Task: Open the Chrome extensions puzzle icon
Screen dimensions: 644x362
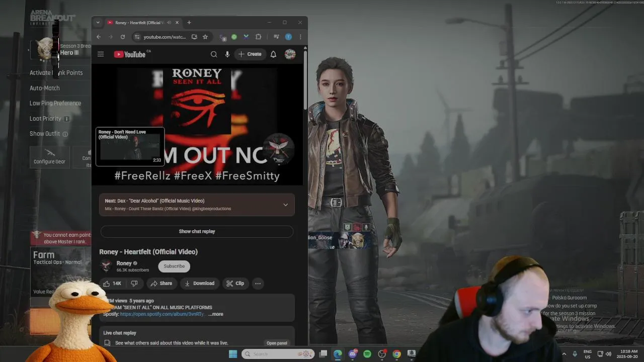Action: 259,37
